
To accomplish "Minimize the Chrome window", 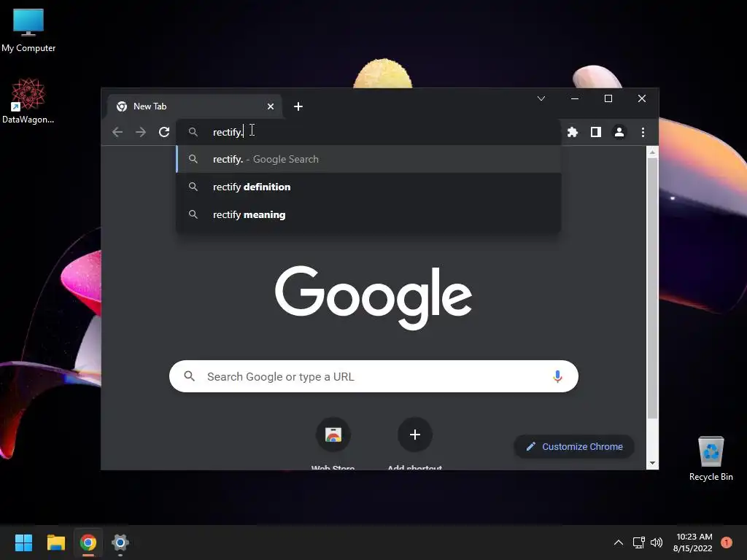I will pos(575,98).
